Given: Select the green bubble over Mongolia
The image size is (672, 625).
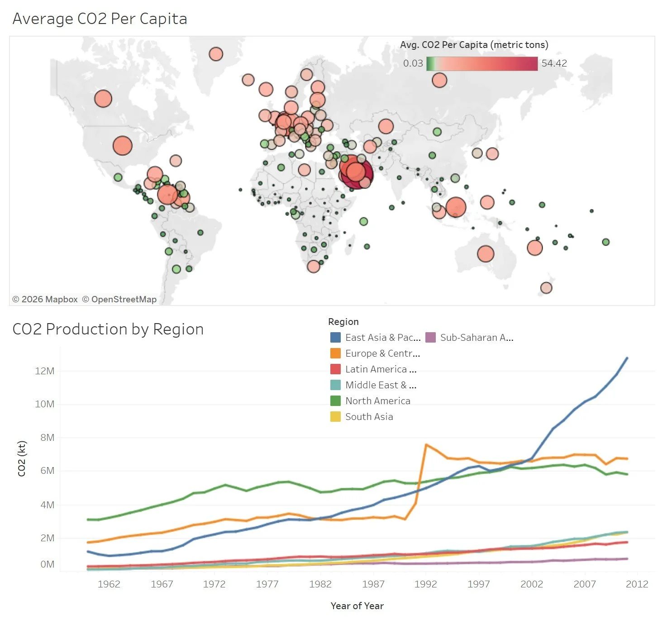Looking at the screenshot, I should point(437,132).
